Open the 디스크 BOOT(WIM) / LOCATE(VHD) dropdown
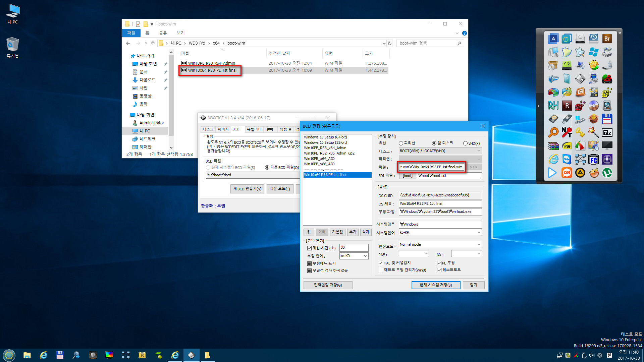 click(x=440, y=151)
